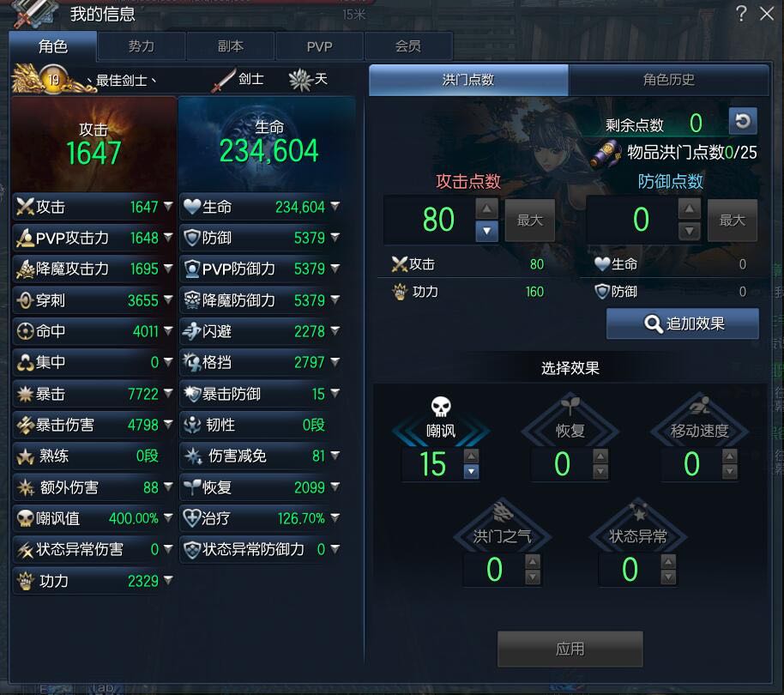The width and height of the screenshot is (784, 695).
Task: Expand the 功力 stat dropdown arrow
Action: click(168, 580)
